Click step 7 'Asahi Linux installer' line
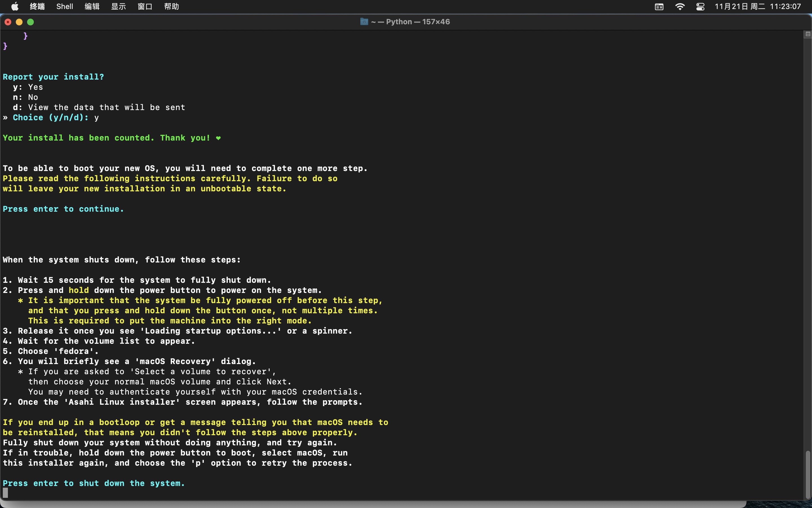The image size is (812, 508). tap(183, 402)
